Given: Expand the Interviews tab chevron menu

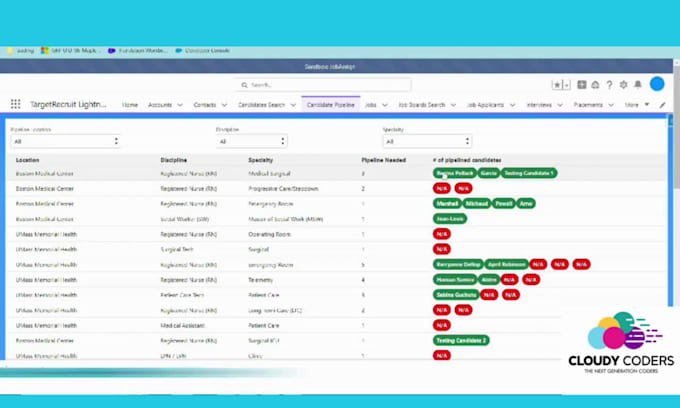Looking at the screenshot, I should tap(560, 105).
